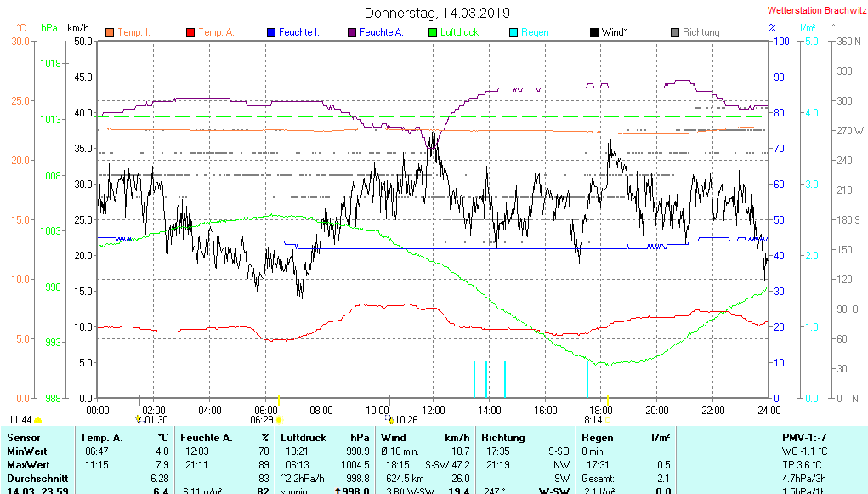Click the cyan Regen legend square
This screenshot has width=868, height=494.
click(x=513, y=32)
